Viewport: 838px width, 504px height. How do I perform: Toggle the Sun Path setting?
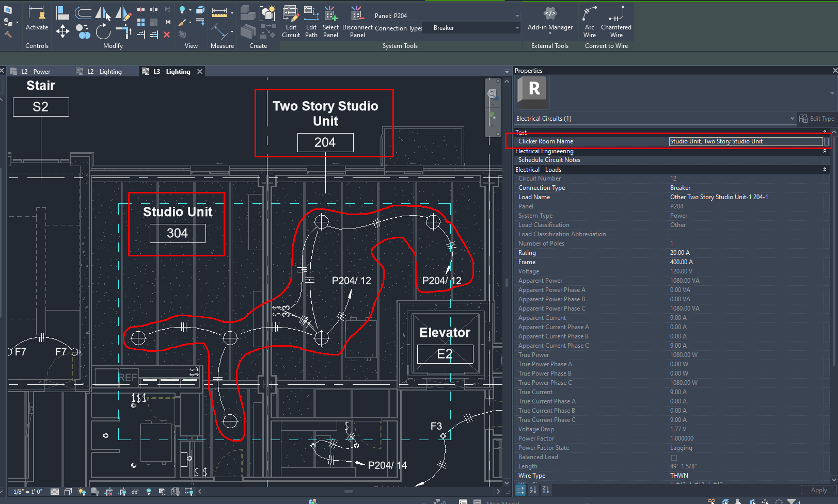(x=82, y=492)
